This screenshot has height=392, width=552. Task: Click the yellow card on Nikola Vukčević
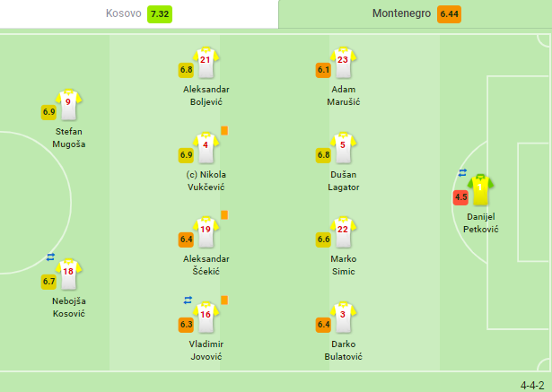click(x=224, y=131)
